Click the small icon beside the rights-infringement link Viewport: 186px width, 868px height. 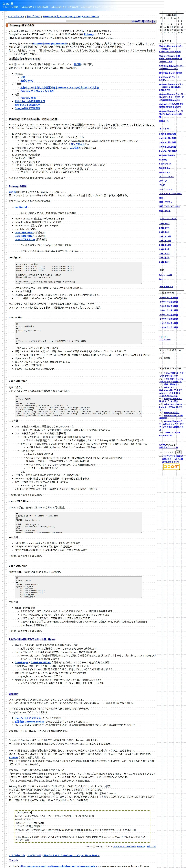[160, 456]
